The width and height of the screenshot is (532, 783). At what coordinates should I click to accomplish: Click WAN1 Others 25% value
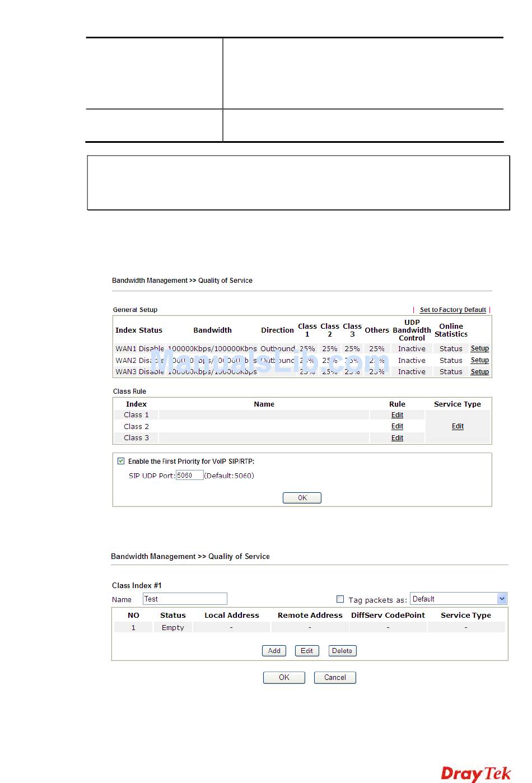tap(377, 348)
